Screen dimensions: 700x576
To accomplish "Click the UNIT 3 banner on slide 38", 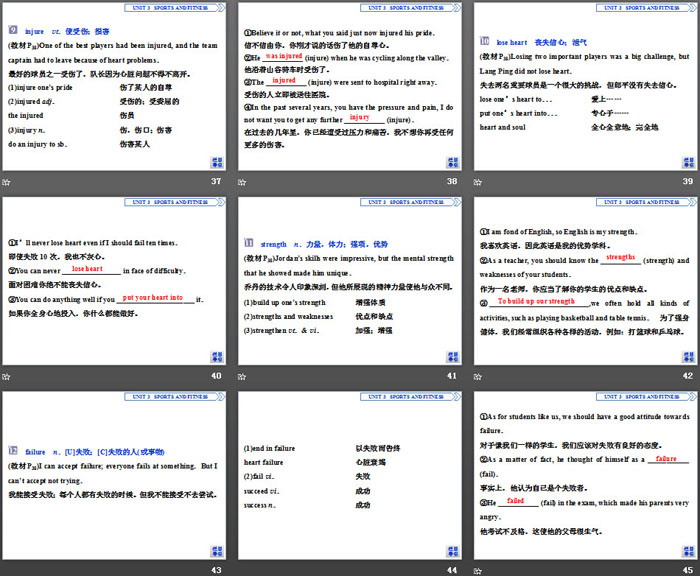I will [410, 8].
